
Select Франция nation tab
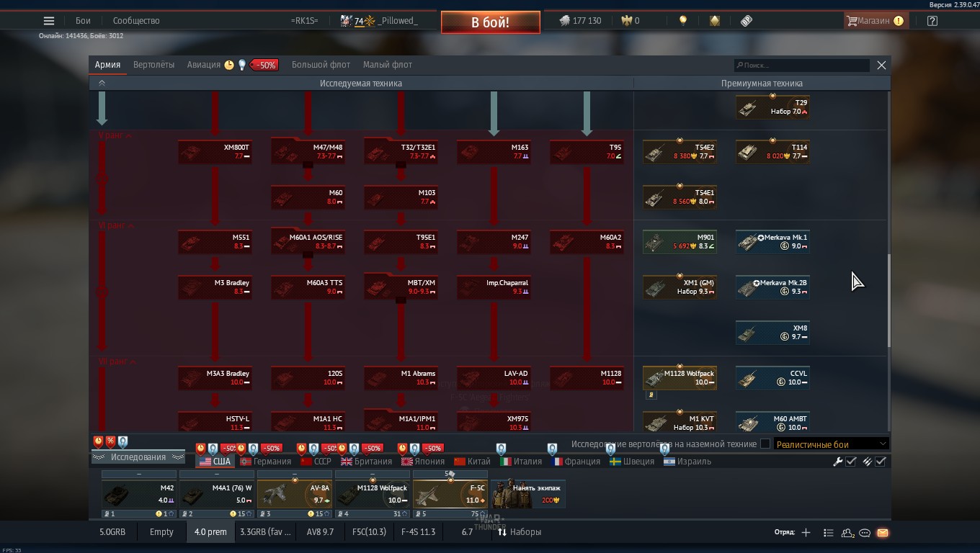click(x=577, y=462)
